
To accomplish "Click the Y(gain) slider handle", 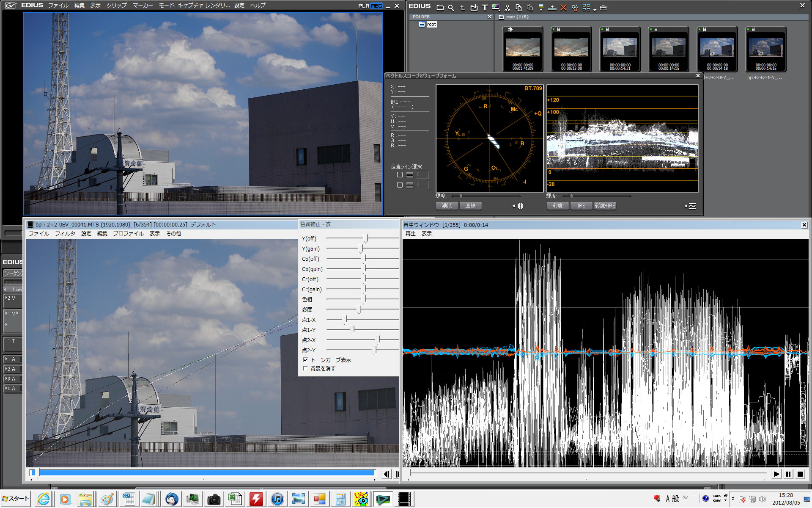I will [x=361, y=249].
